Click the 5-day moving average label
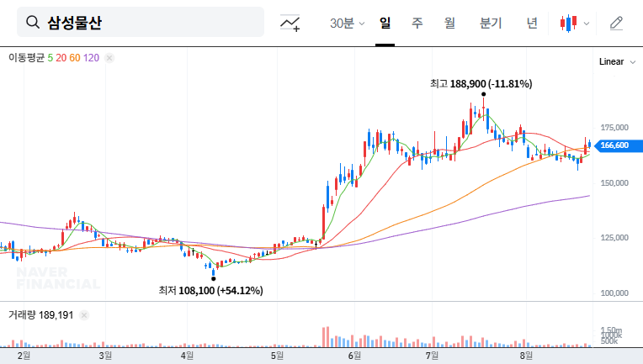643x364 pixels. 50,58
